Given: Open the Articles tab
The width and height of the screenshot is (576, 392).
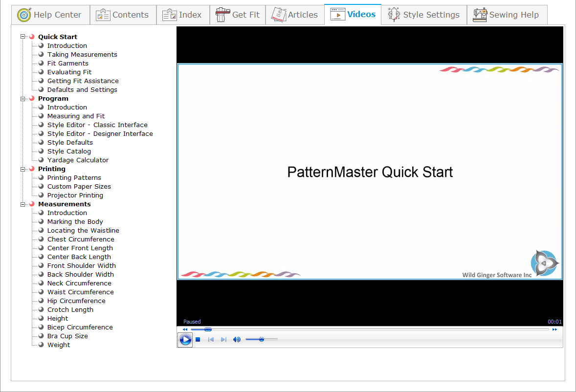Looking at the screenshot, I should pos(295,15).
